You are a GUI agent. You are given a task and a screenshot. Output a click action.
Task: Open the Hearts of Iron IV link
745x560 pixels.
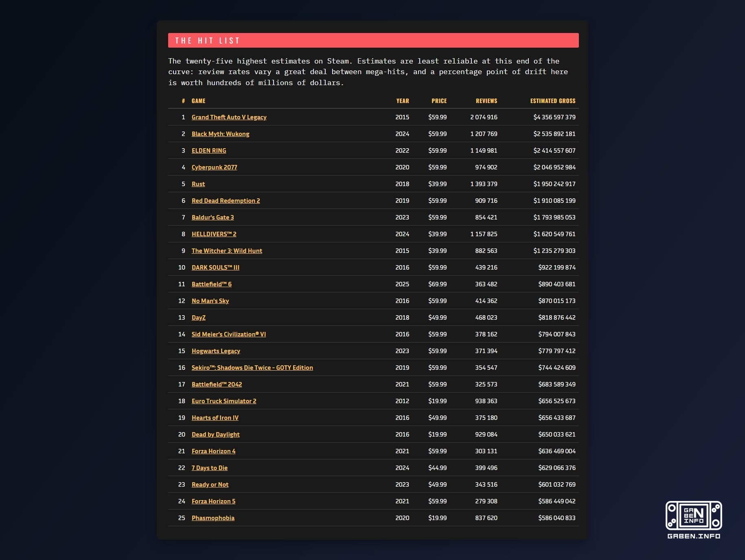tap(215, 418)
